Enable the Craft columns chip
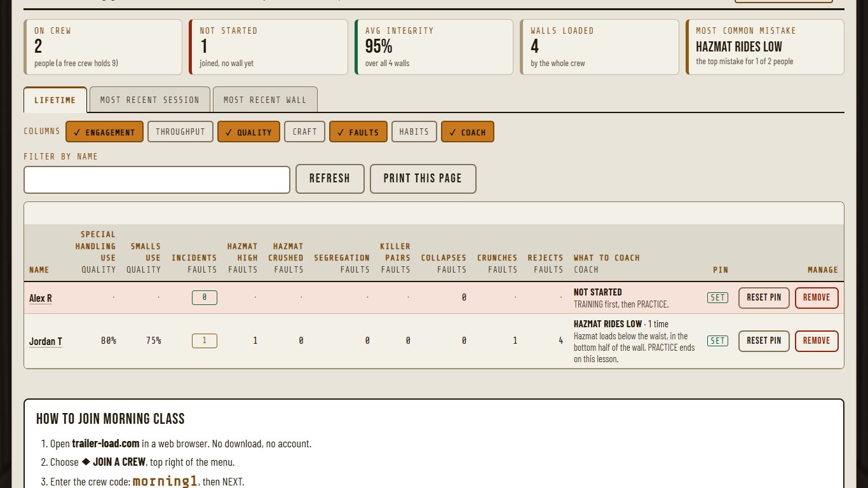868x488 pixels. [304, 132]
